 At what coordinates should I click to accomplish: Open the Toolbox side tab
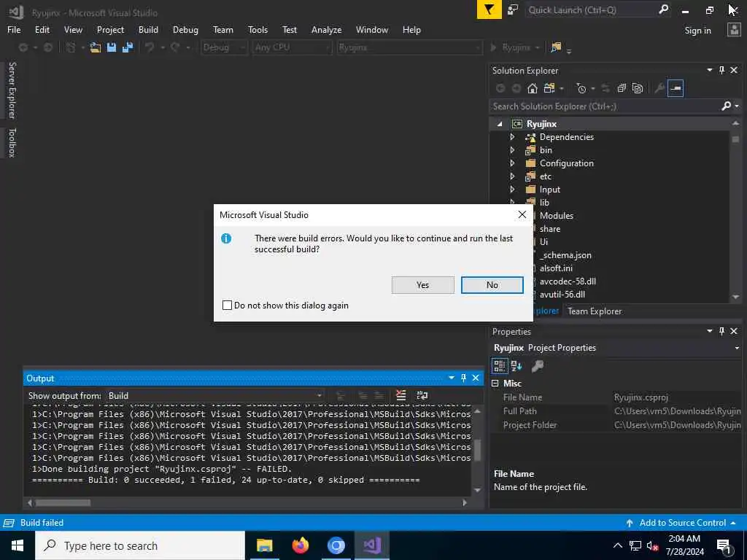click(12, 142)
